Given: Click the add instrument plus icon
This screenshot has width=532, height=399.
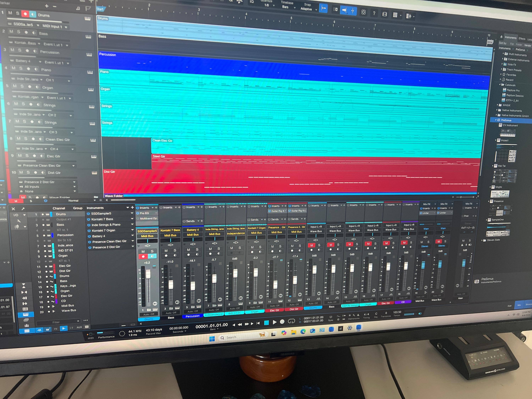Looking at the screenshot, I should [x=132, y=207].
